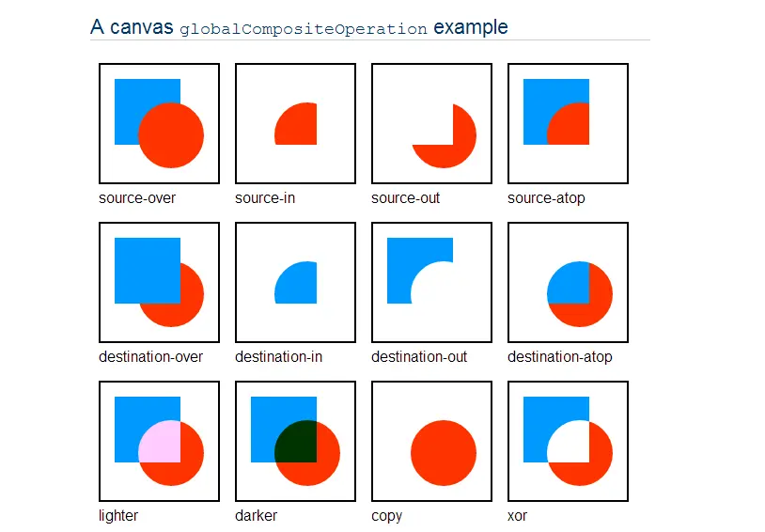This screenshot has width=765, height=532.
Task: Select the xor canvas example
Action: (x=568, y=441)
